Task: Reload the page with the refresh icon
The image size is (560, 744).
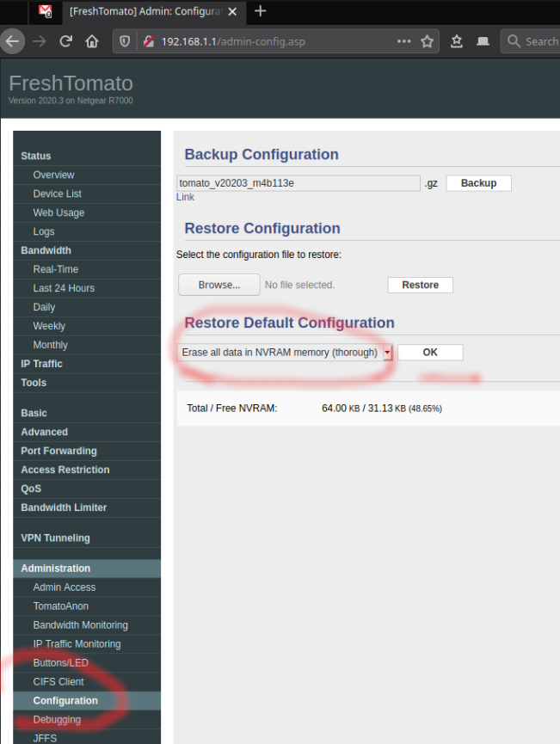Action: [x=65, y=41]
